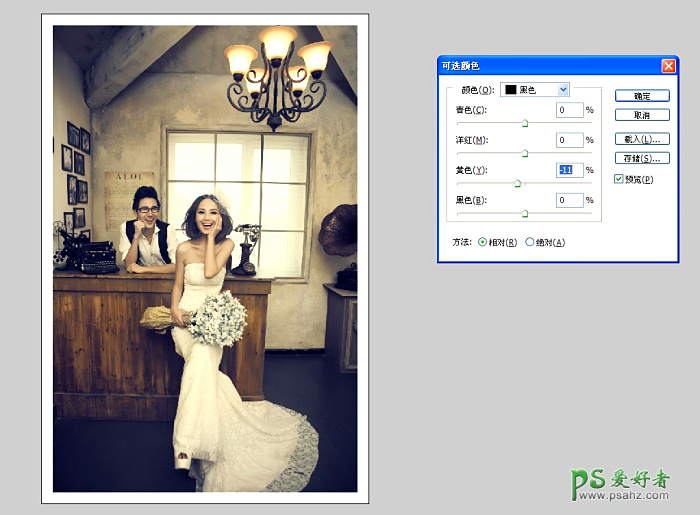Click the 洋红 (Magenta) slider handle
The image size is (700, 515).
525,153
